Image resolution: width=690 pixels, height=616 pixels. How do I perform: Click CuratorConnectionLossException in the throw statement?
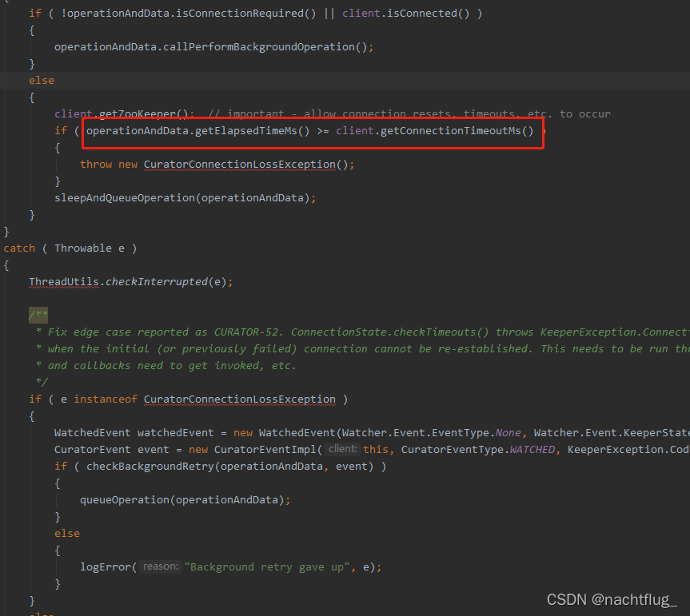(x=240, y=165)
